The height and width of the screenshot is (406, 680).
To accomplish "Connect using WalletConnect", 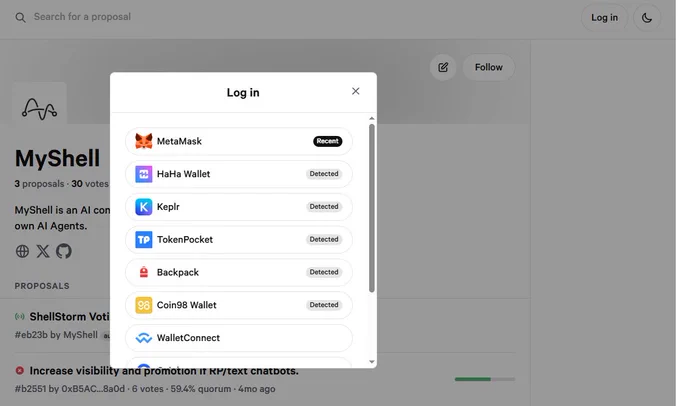I will click(239, 338).
